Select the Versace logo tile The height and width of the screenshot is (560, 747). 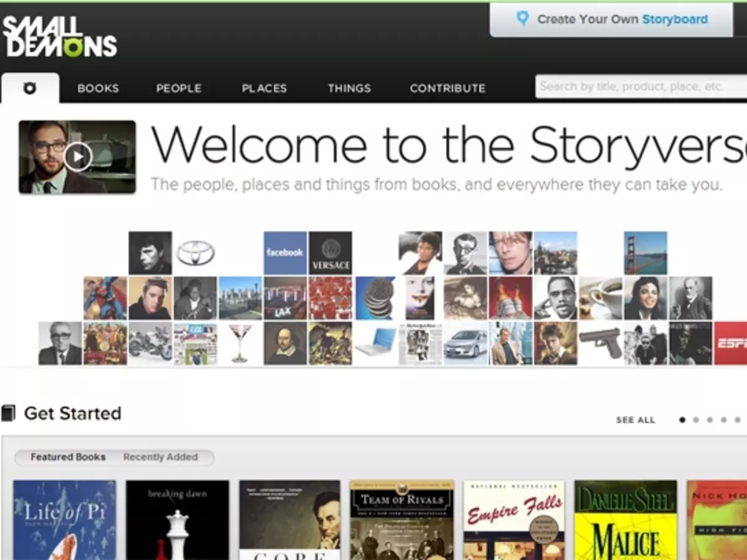331,252
